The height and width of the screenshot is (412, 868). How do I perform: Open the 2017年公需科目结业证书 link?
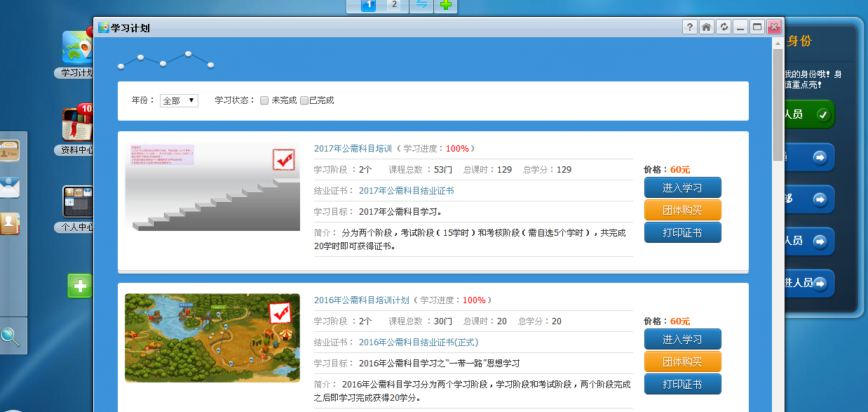406,191
